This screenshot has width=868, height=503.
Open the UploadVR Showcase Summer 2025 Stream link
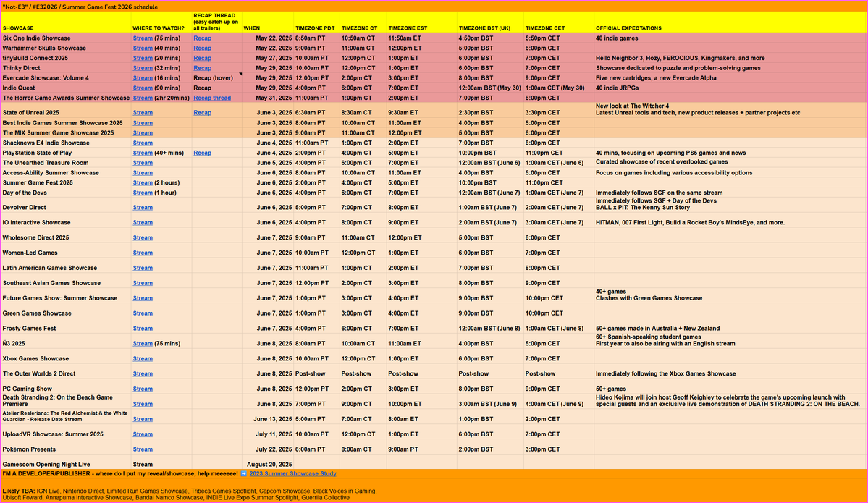[x=143, y=434]
